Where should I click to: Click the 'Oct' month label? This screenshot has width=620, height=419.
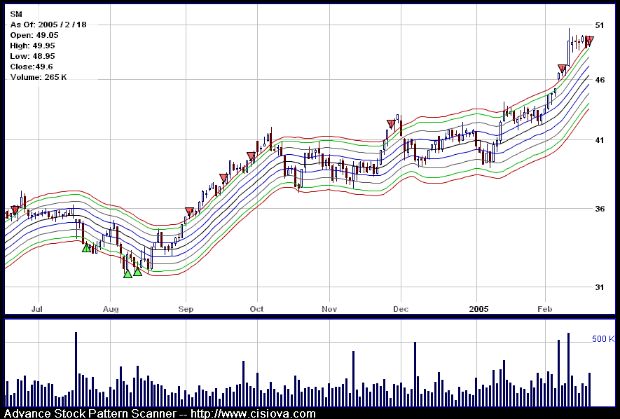257,309
